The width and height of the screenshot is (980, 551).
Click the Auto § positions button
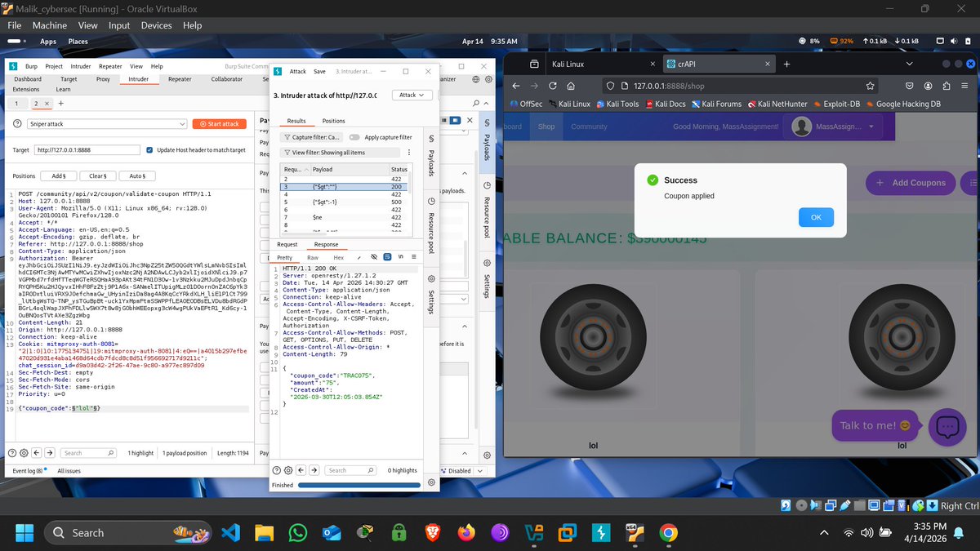(x=137, y=176)
